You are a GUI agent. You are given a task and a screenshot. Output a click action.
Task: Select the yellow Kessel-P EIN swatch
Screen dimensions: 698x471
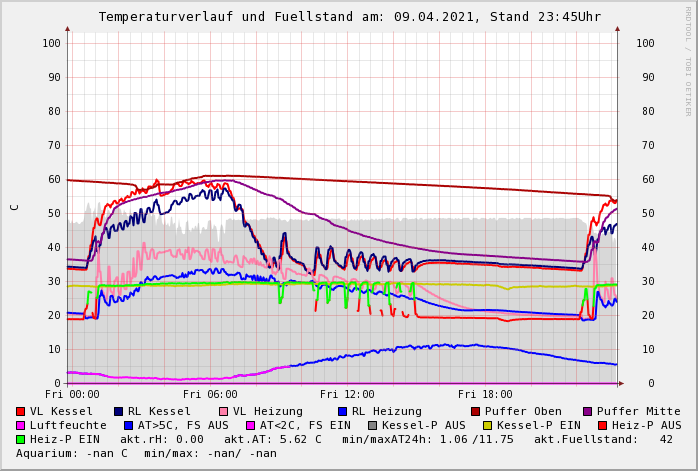pos(487,425)
